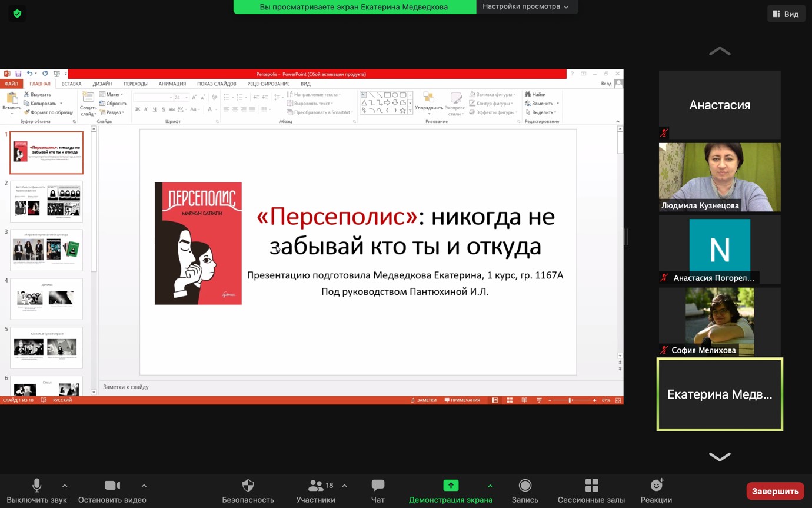
Task: Expand video options arrow next to camera
Action: tap(144, 486)
